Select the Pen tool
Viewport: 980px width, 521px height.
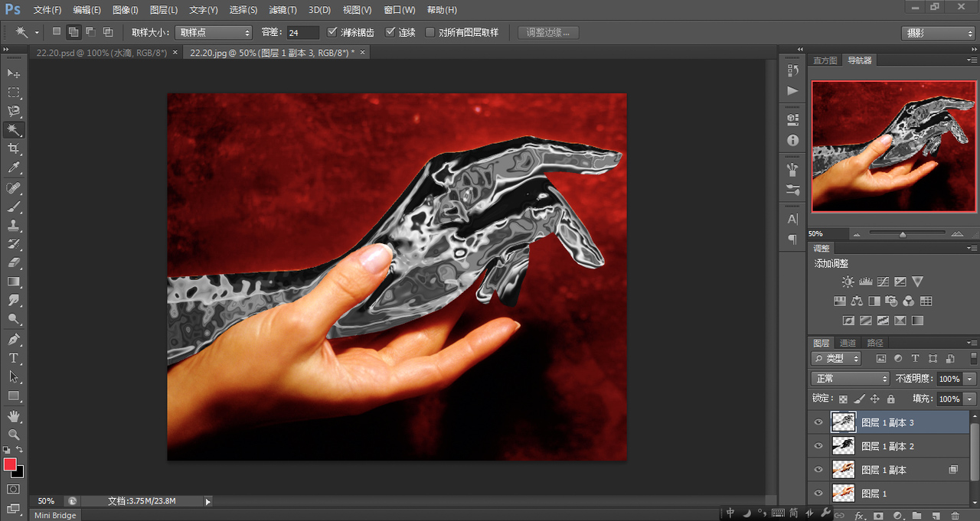[x=14, y=339]
